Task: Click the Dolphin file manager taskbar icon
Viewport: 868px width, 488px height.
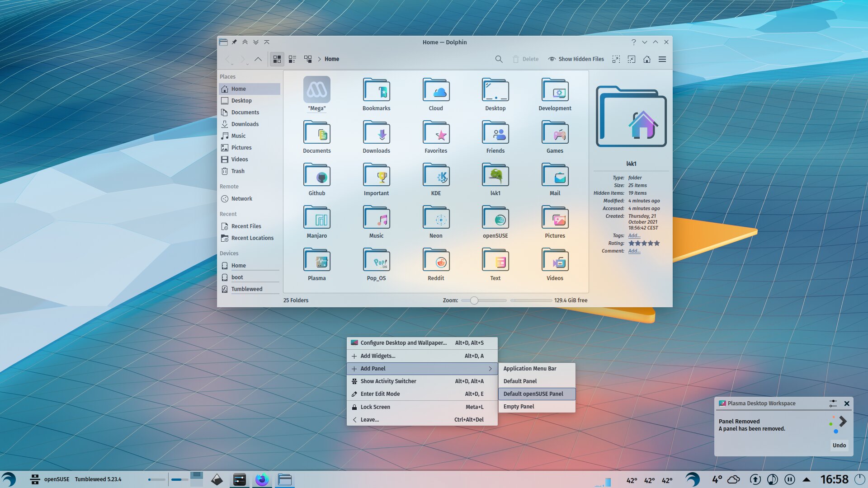Action: (x=285, y=479)
